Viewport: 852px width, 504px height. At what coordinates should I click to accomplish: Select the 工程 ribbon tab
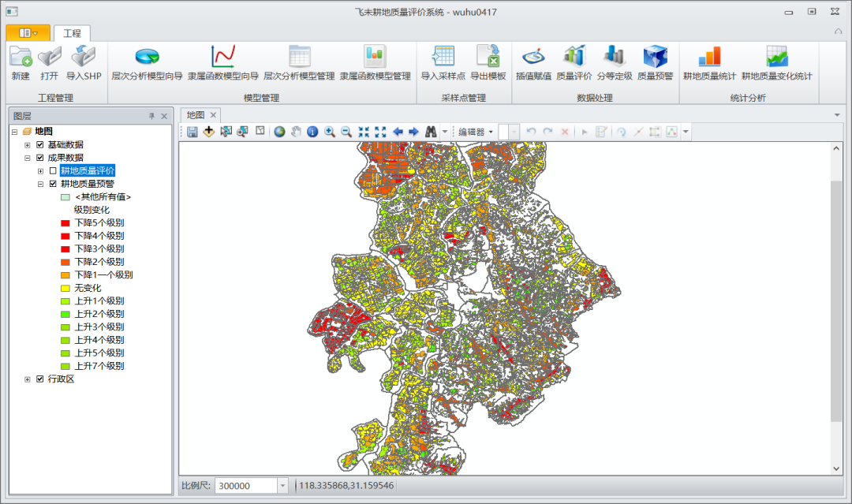click(72, 33)
